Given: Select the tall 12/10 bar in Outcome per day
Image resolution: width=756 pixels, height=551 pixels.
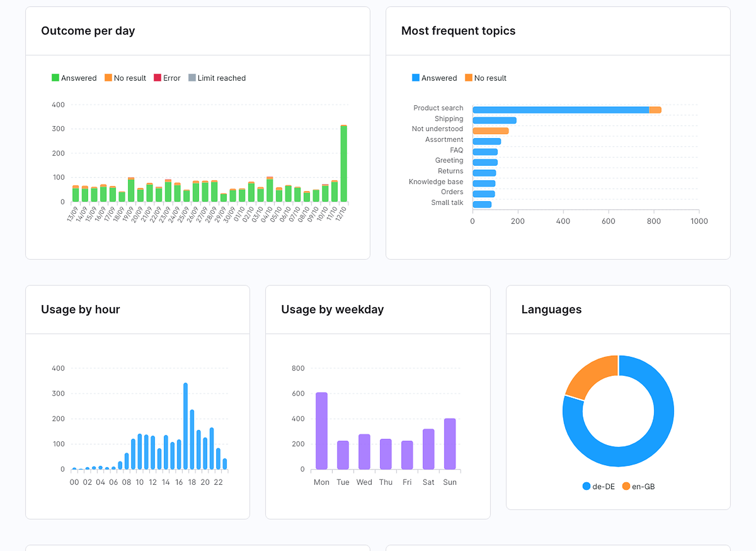Looking at the screenshot, I should [x=344, y=163].
